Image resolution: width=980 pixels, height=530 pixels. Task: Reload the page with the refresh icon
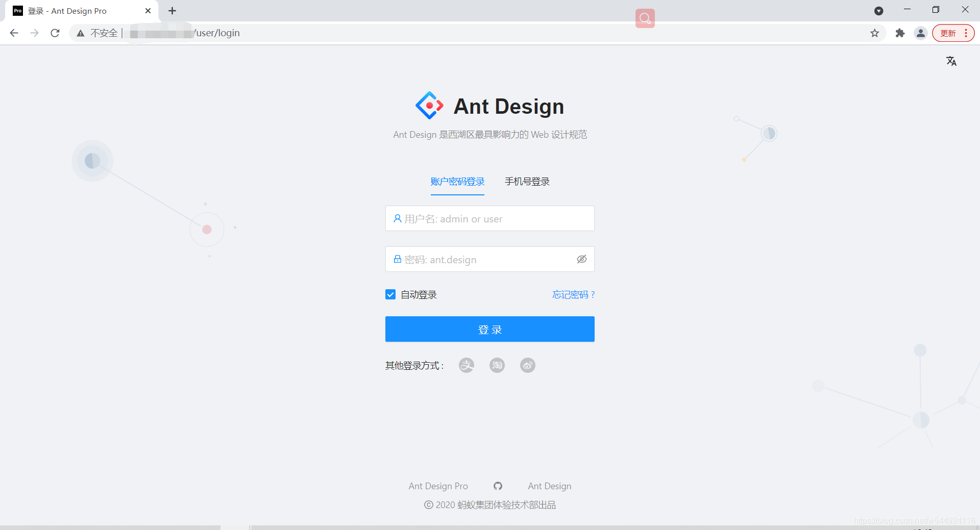[x=55, y=33]
